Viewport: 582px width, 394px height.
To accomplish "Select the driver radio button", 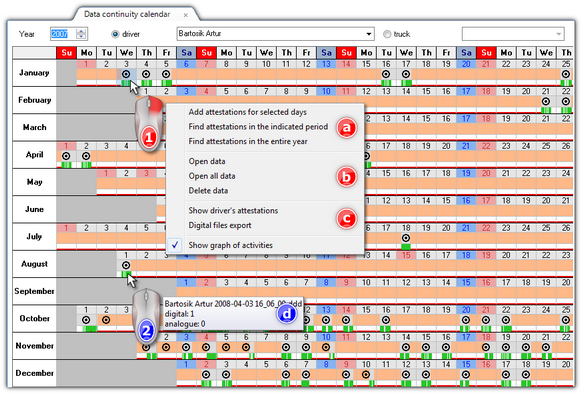I will tap(115, 34).
